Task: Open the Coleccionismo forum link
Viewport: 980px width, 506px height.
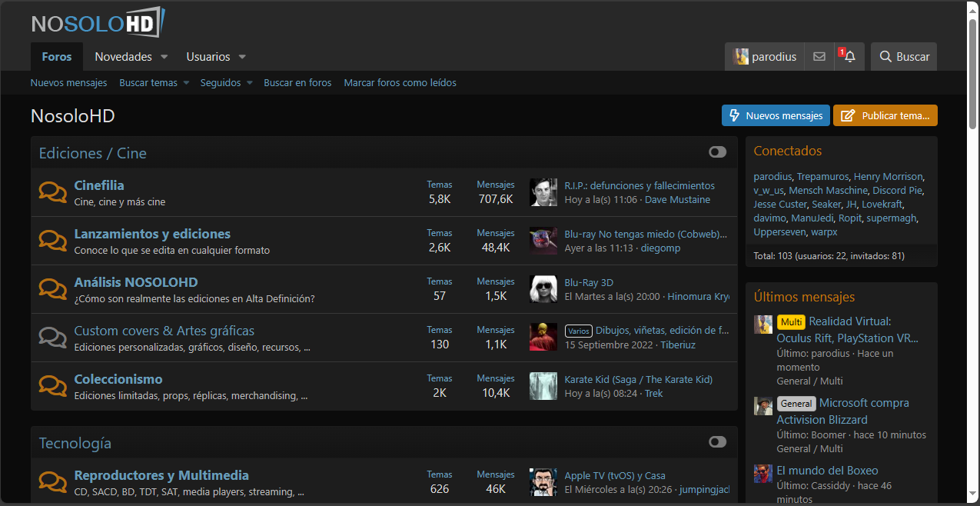Action: tap(118, 379)
